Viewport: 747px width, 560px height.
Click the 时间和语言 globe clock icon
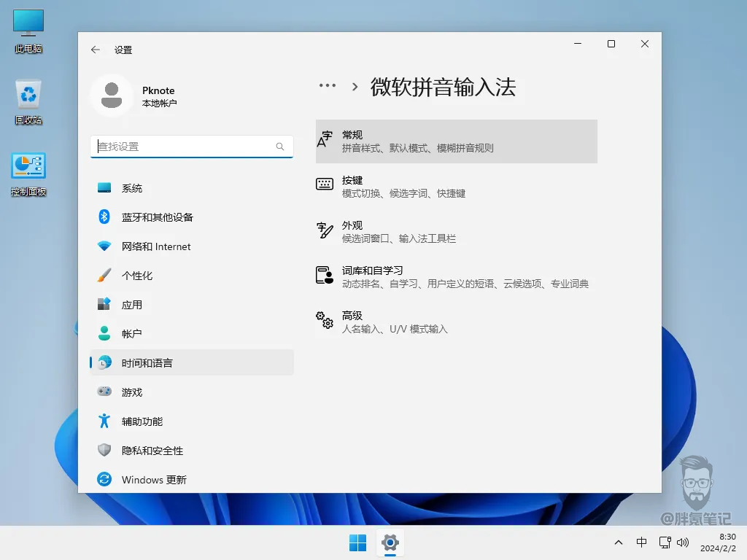coord(104,363)
